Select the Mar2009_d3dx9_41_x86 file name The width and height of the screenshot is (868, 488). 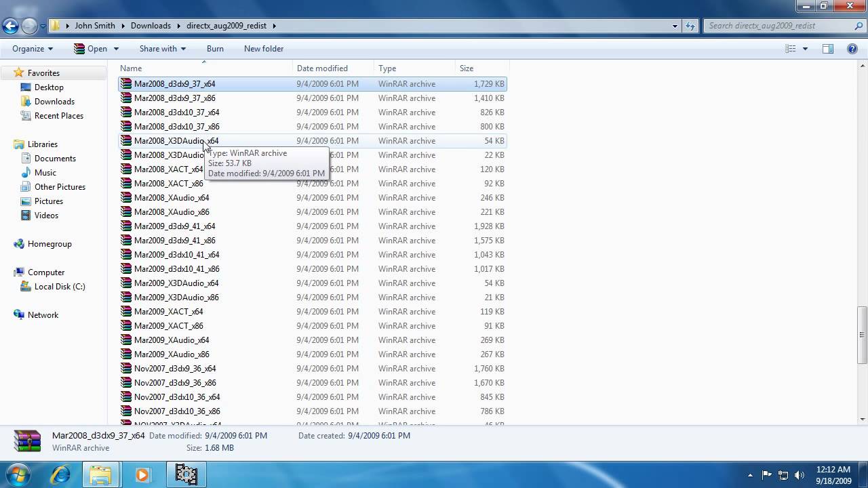[175, 241]
